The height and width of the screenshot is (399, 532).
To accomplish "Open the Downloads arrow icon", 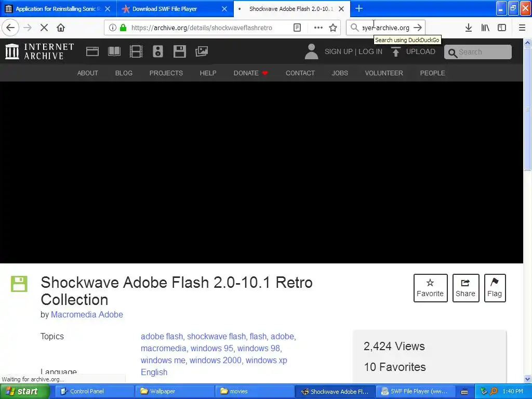I will click(469, 28).
